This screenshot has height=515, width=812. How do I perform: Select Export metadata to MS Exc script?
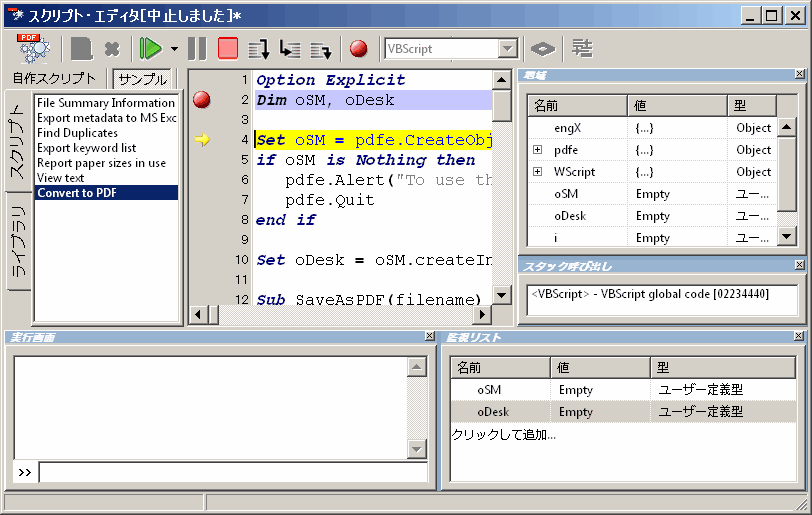[x=106, y=118]
